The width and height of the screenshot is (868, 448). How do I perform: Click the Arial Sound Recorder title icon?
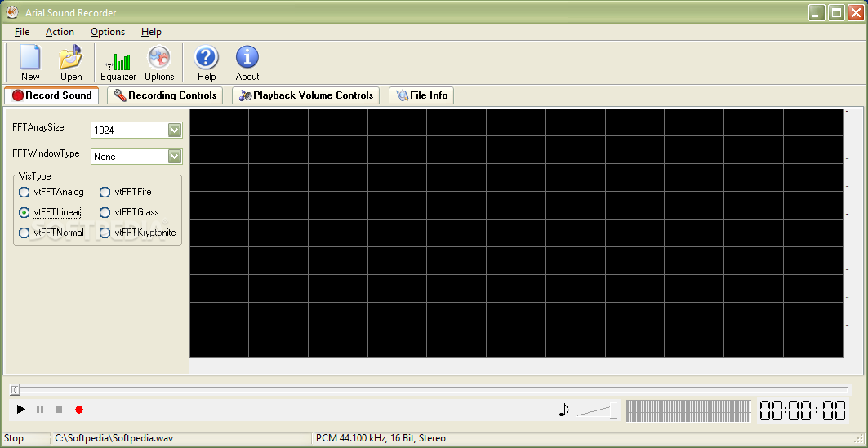[x=11, y=11]
